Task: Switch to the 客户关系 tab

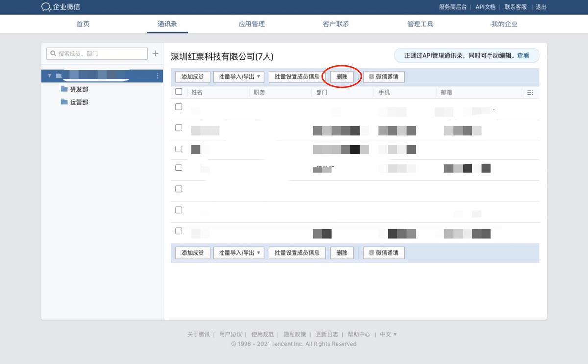Action: tap(336, 23)
